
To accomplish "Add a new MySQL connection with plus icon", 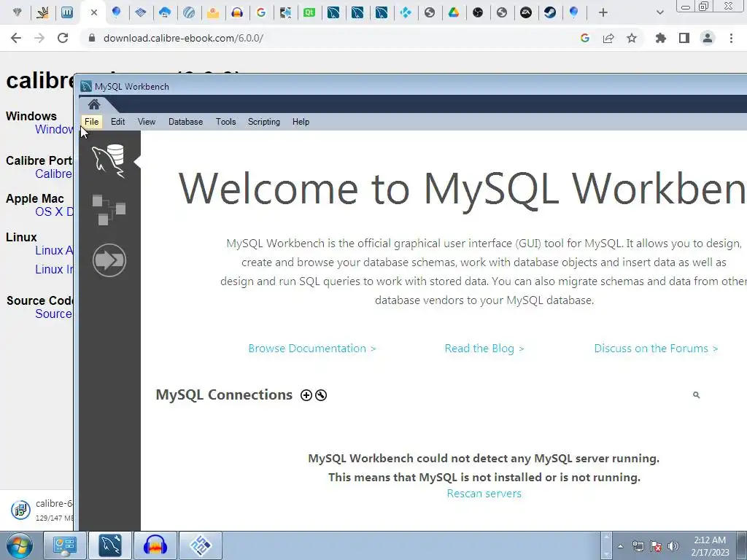I will coord(306,395).
